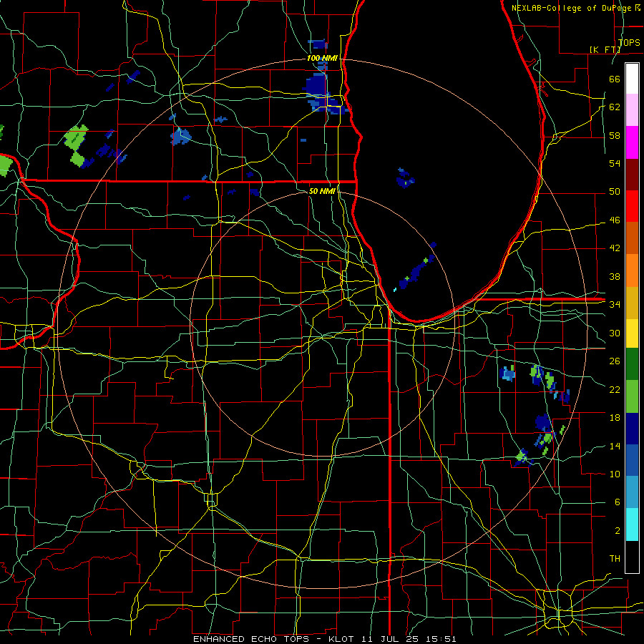Image resolution: width=644 pixels, height=644 pixels.
Task: Click the cyan legend swatch near 2
Action: pos(632,525)
